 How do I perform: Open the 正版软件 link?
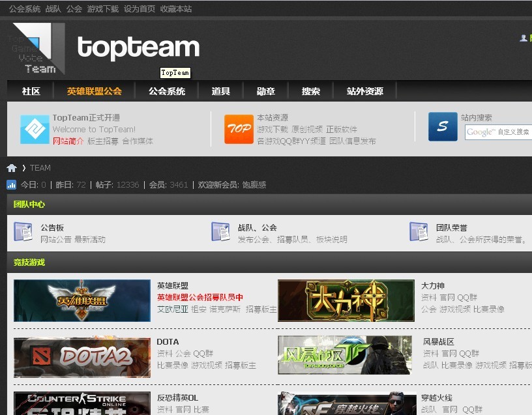(342, 130)
